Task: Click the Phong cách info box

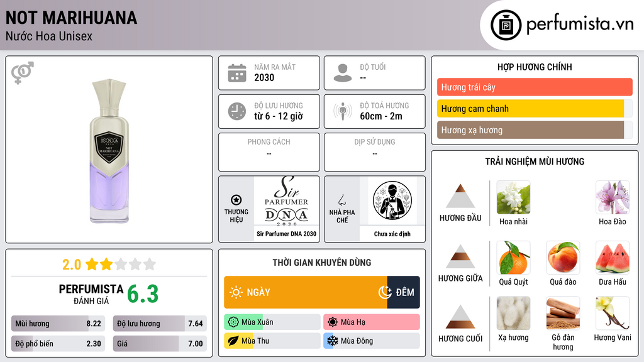Action: [x=269, y=151]
